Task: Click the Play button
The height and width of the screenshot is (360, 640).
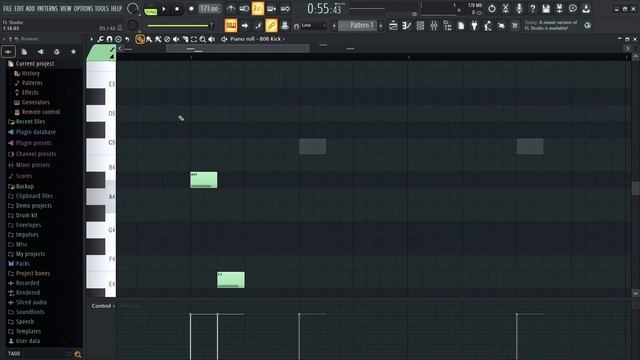Action: 164,9
